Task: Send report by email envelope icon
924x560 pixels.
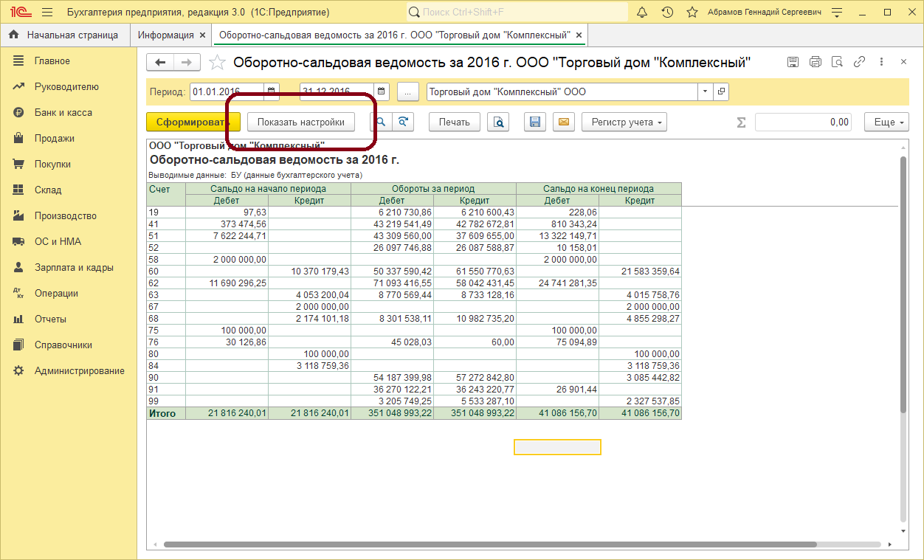Action: [564, 122]
